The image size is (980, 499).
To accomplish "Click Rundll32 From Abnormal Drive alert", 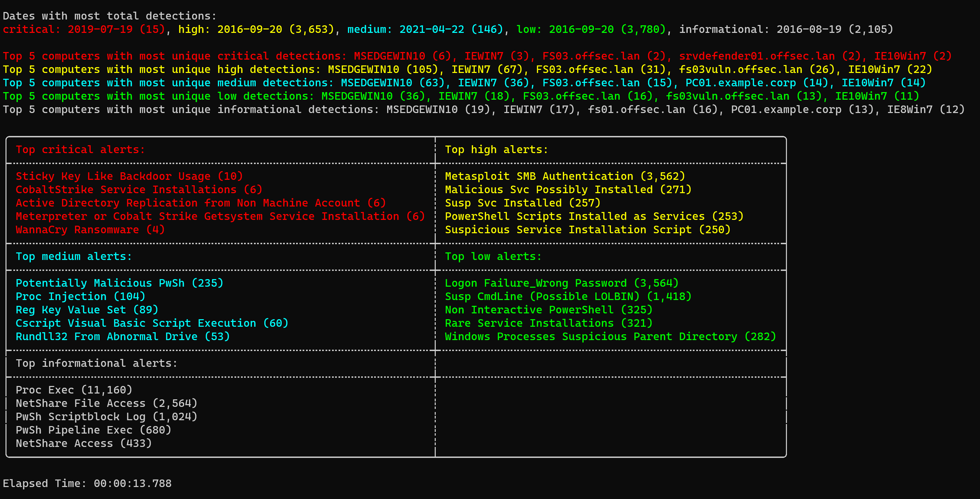I will 122,336.
